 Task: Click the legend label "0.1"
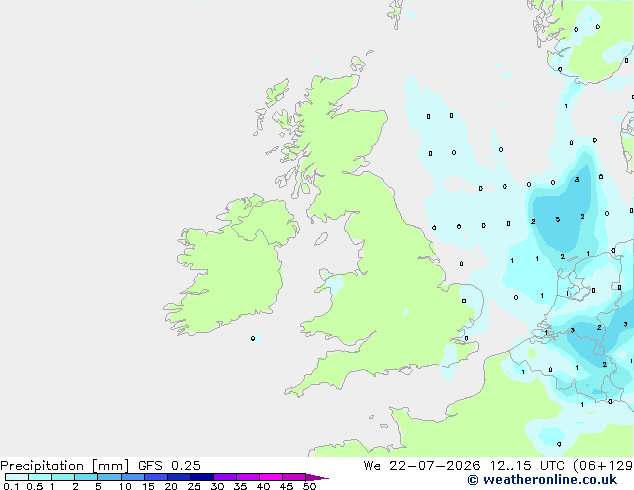point(11,486)
